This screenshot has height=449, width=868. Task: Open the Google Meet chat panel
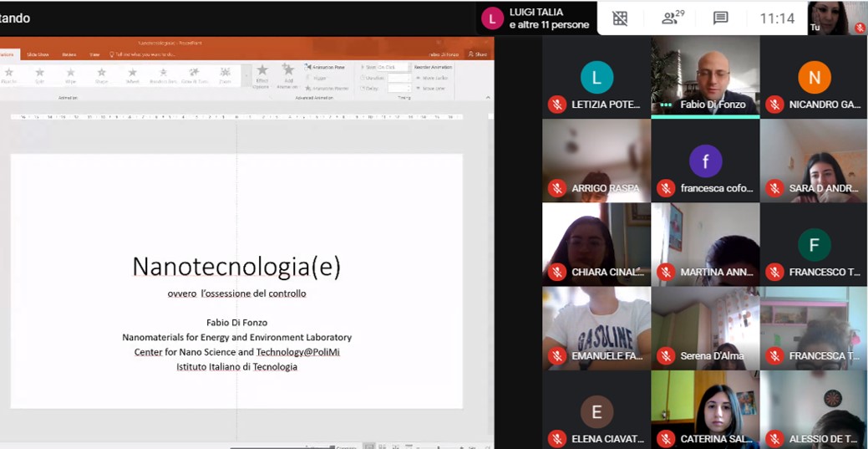point(720,18)
